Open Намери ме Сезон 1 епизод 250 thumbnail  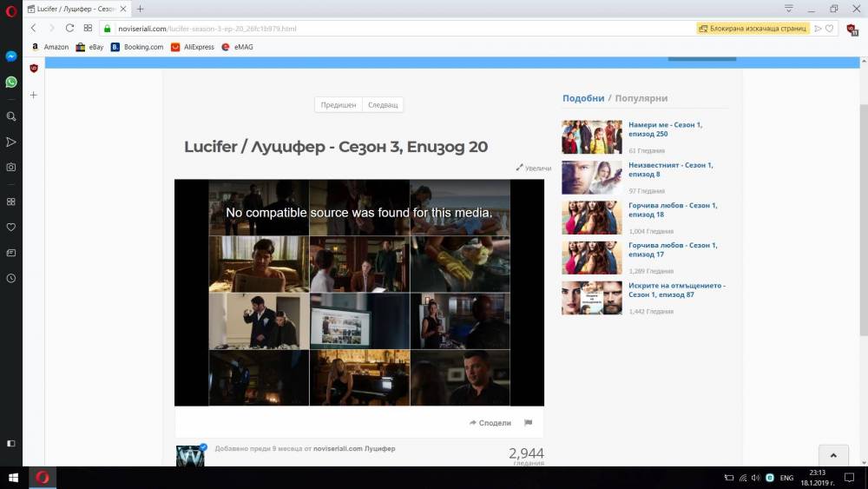point(592,136)
